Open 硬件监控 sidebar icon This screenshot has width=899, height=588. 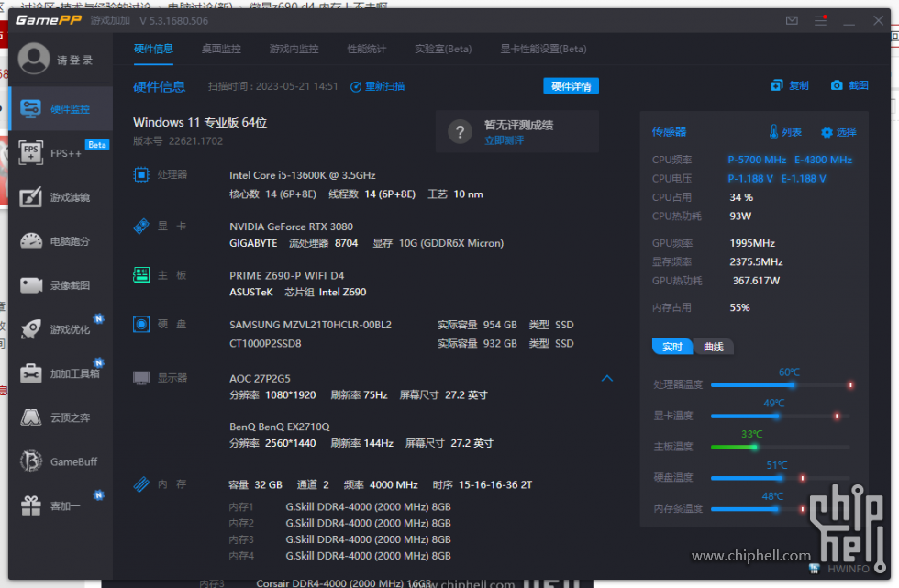[30, 109]
